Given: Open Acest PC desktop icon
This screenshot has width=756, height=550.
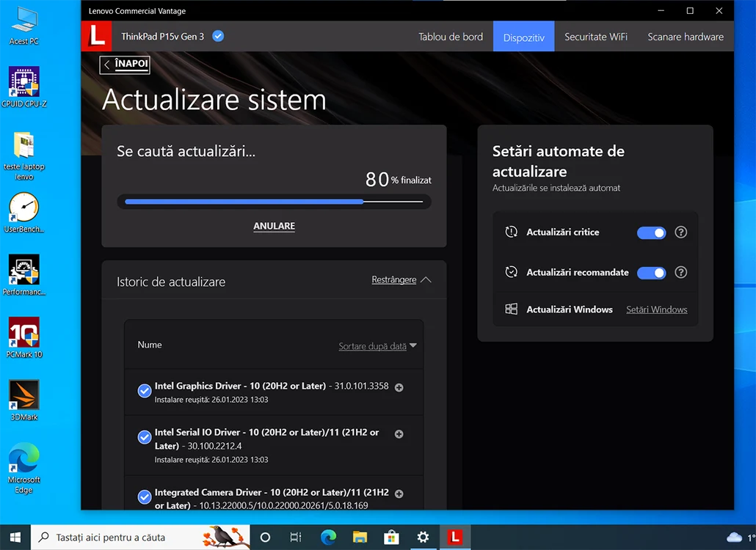Looking at the screenshot, I should point(23,26).
